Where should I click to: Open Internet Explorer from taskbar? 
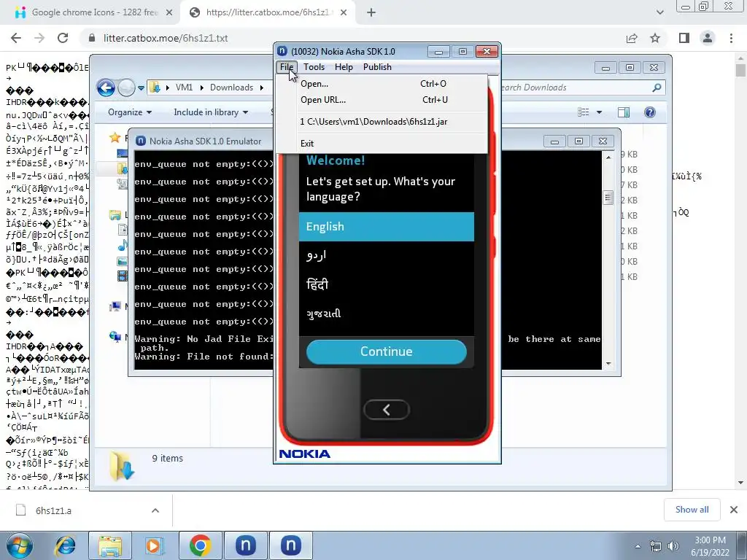coord(66,545)
